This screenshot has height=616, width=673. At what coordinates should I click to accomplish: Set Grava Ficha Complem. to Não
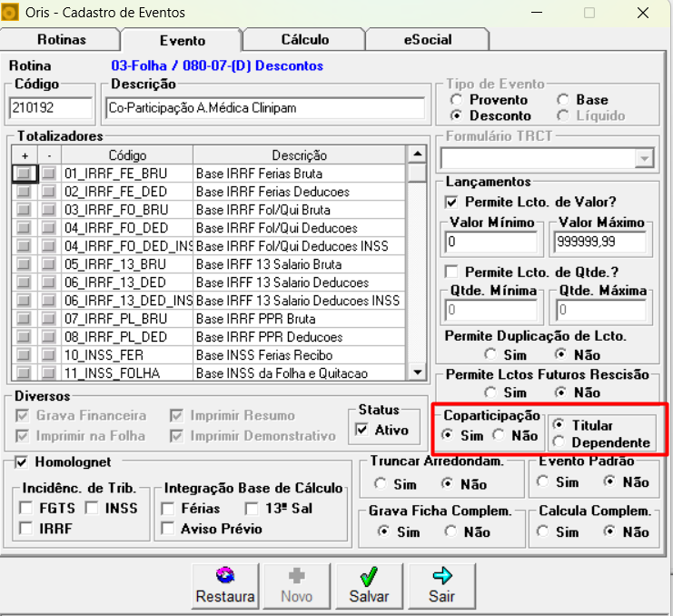coord(450,532)
